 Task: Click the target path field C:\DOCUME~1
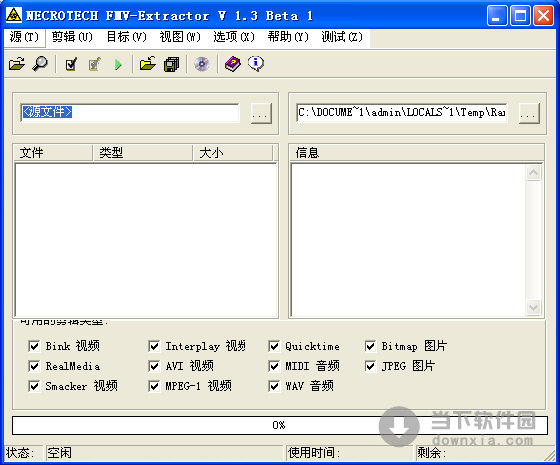point(402,113)
